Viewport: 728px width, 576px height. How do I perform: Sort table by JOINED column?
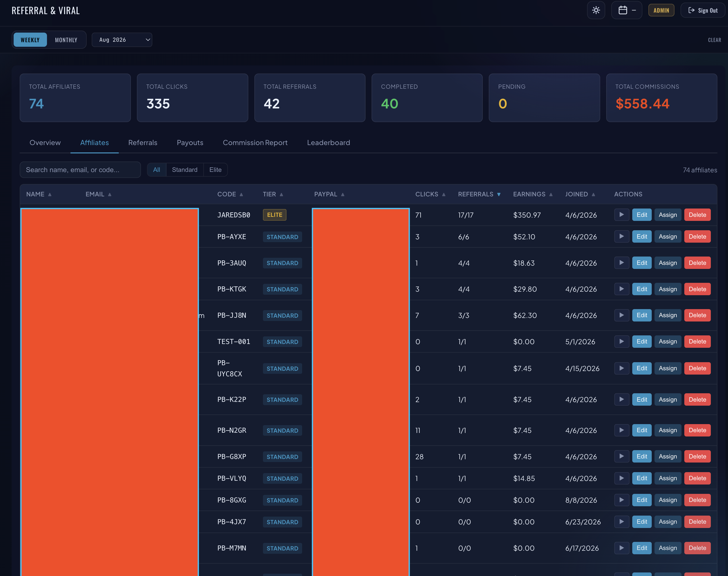[580, 194]
